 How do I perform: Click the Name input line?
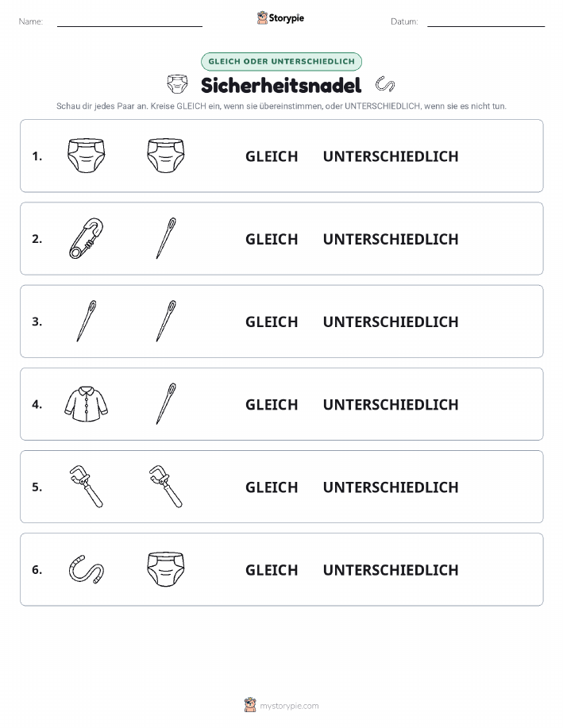coord(129,23)
